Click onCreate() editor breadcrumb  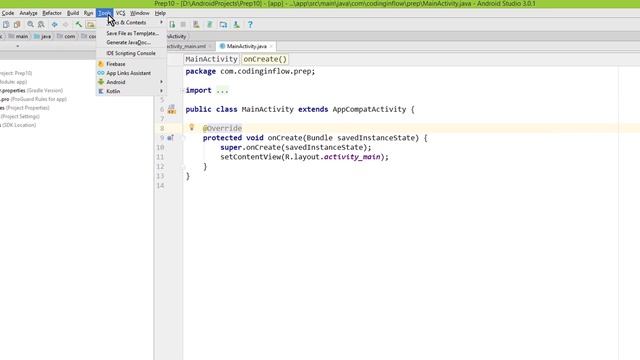[265, 59]
